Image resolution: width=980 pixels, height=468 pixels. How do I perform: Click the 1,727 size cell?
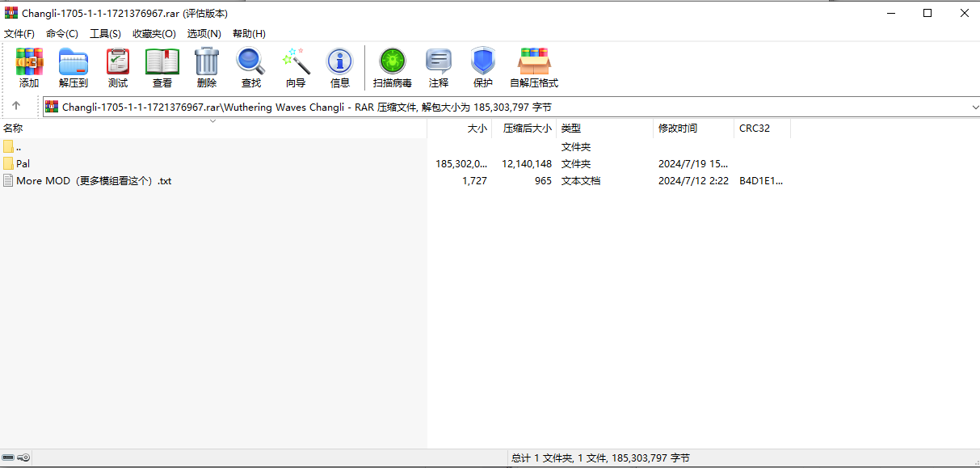tap(474, 180)
